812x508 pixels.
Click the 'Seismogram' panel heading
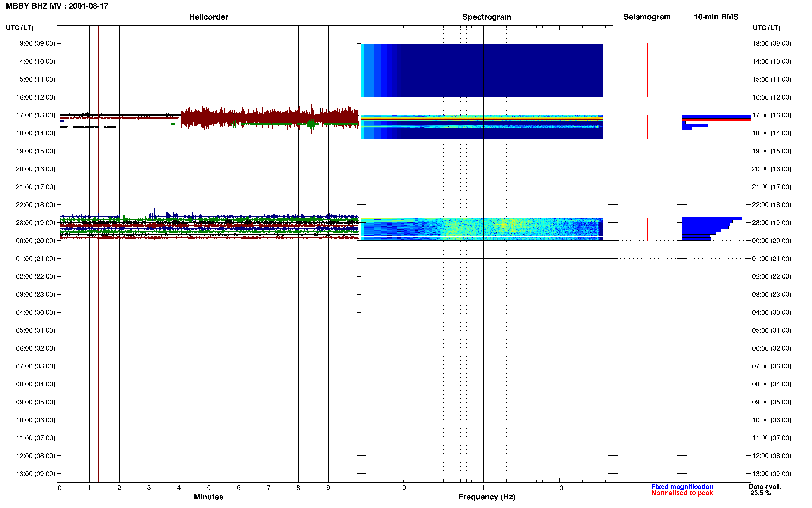(647, 17)
